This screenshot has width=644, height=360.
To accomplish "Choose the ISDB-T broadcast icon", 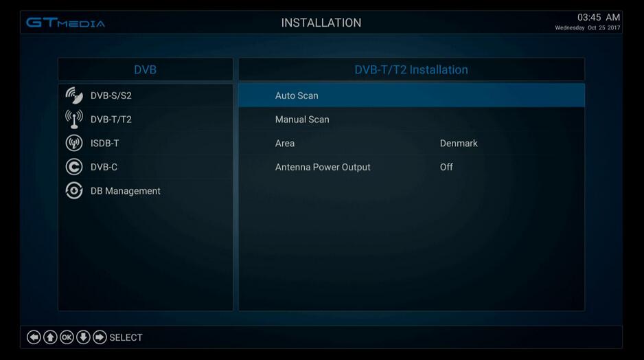I will pos(74,143).
